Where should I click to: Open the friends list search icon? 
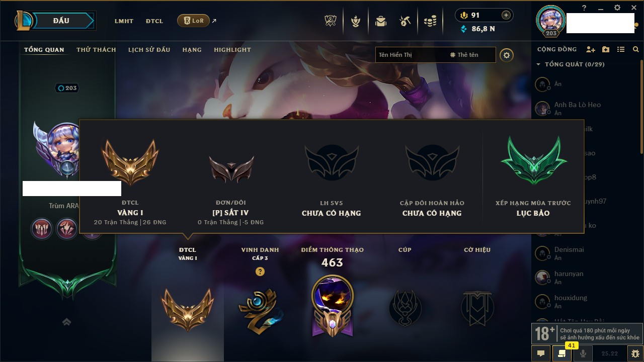coord(636,49)
